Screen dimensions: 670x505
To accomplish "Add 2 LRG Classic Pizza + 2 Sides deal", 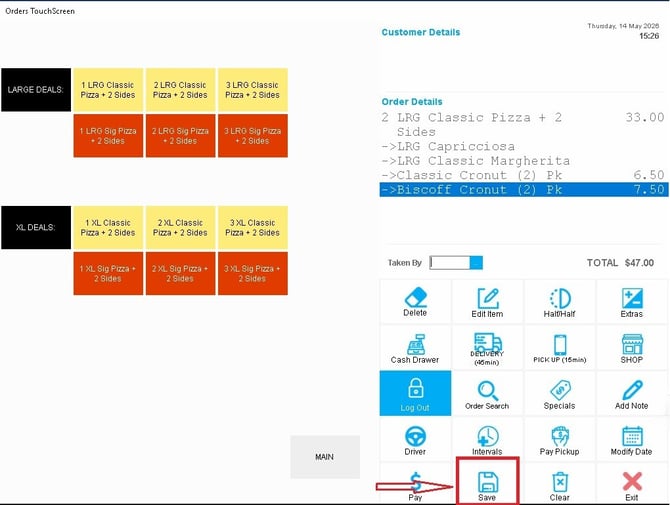I will pos(180,90).
